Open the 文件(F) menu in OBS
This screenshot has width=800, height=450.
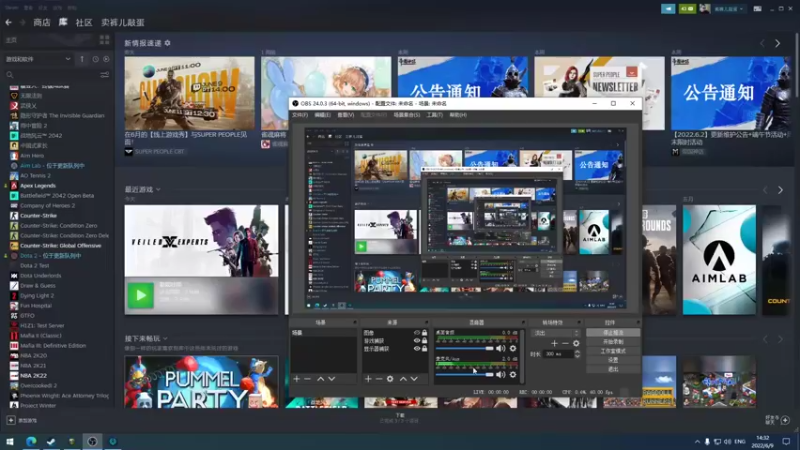point(299,115)
